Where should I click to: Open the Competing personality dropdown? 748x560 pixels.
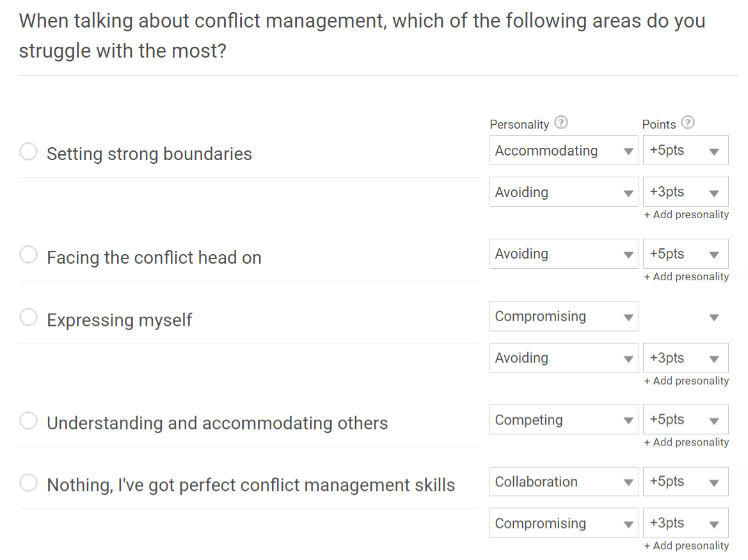[564, 420]
